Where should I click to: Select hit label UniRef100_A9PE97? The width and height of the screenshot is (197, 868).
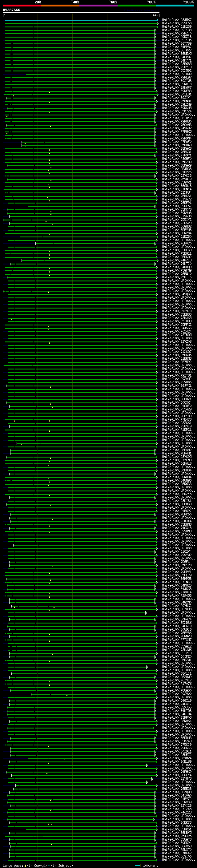click(x=177, y=78)
